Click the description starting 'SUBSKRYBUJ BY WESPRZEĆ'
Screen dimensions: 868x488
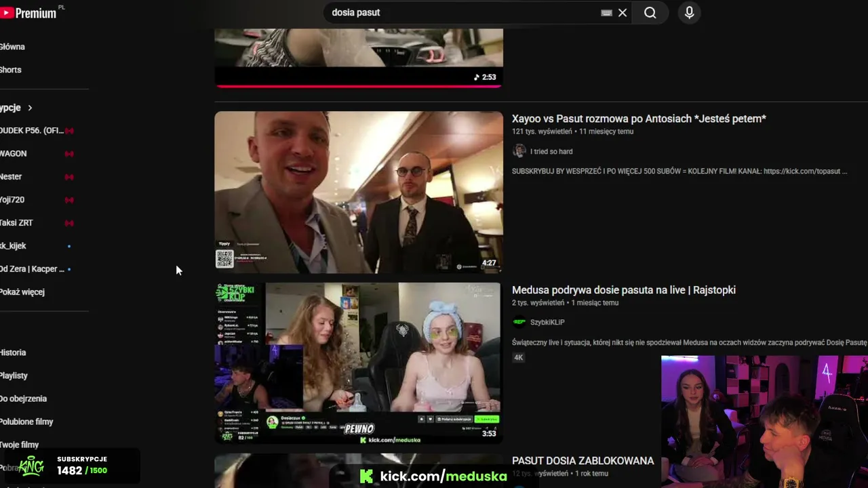(679, 171)
